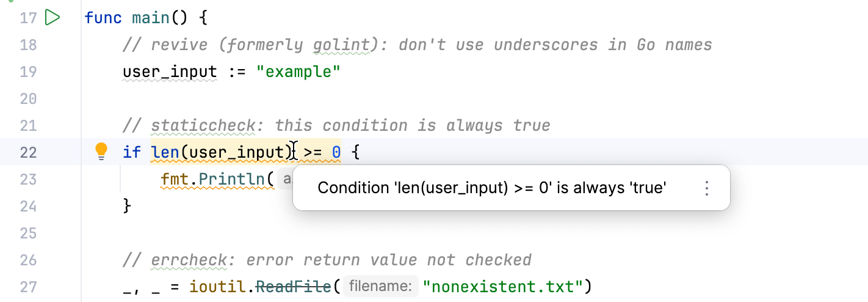Click line number 27 in the gutter
The width and height of the screenshot is (868, 302).
point(28,286)
